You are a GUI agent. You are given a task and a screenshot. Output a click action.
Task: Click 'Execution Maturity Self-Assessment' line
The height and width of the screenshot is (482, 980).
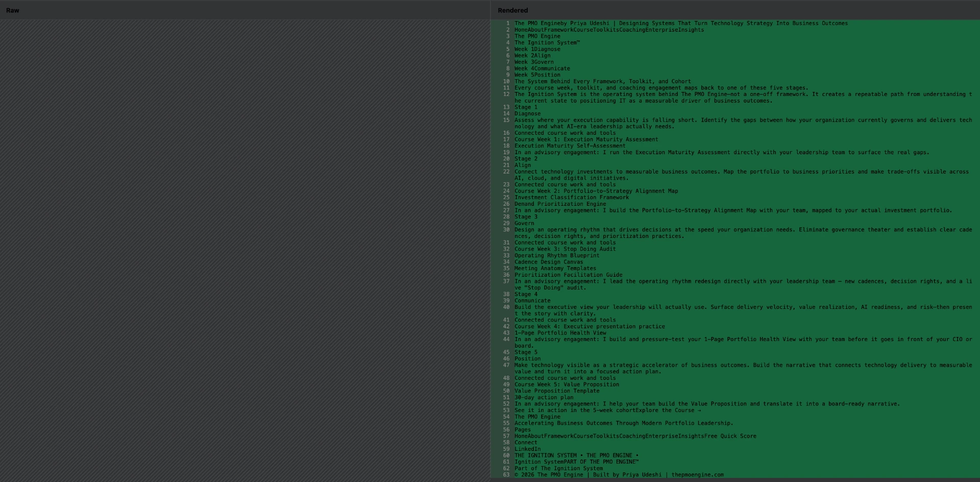pos(570,146)
